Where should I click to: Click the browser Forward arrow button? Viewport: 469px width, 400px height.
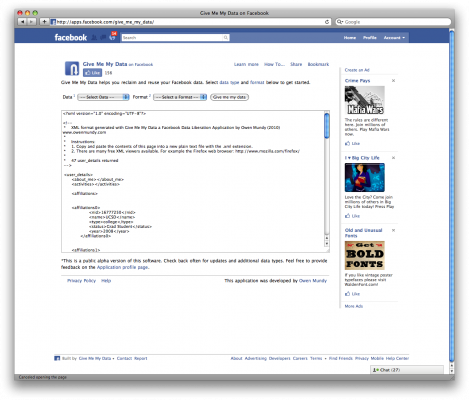[31, 22]
